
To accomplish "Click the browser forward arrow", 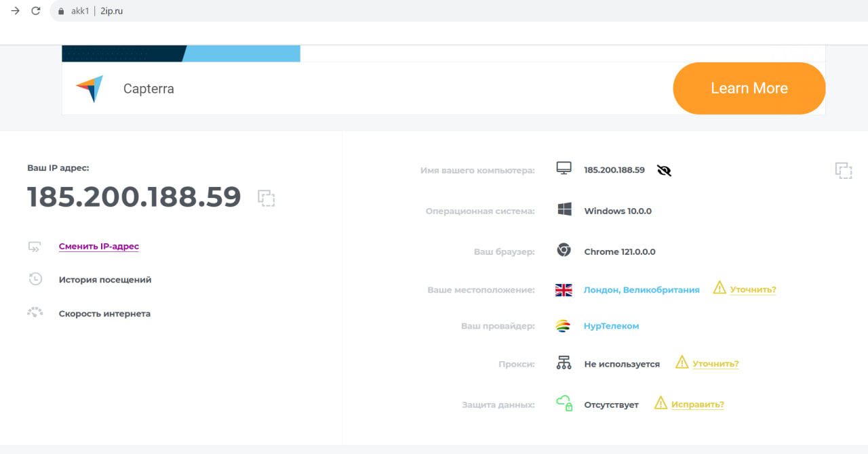I will pos(15,11).
